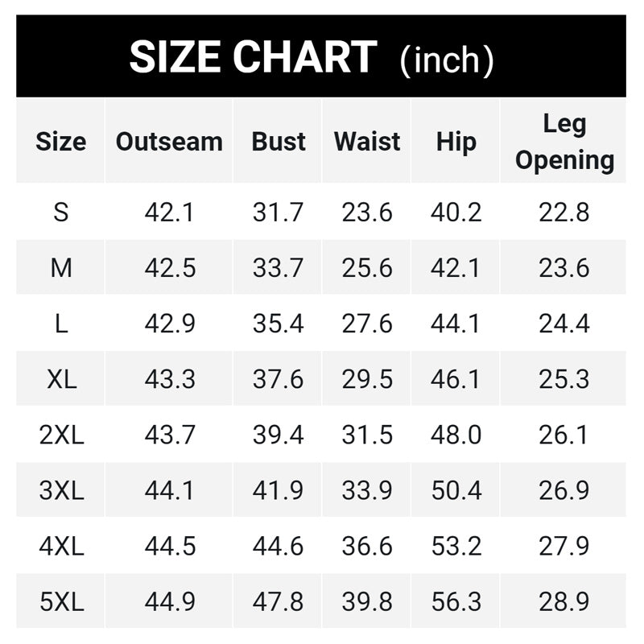The height and width of the screenshot is (644, 644).
Task: Click hip value 53.2 in 4XL row
Action: (x=456, y=546)
